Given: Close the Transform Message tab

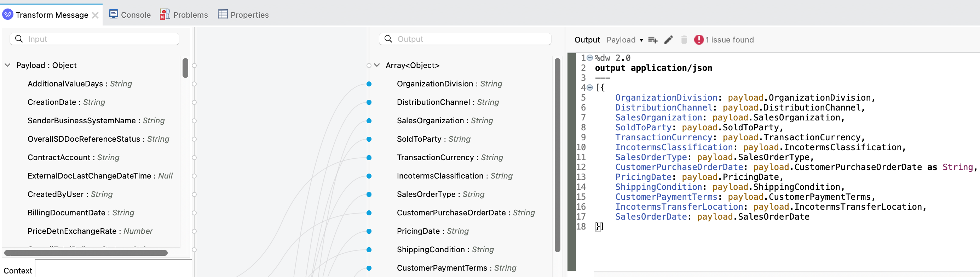Looking at the screenshot, I should coord(95,15).
